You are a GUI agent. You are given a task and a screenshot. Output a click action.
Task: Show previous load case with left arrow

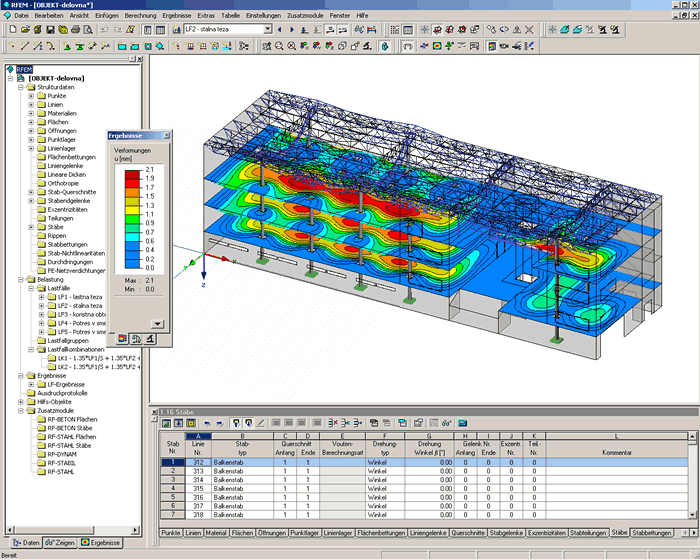(280, 29)
